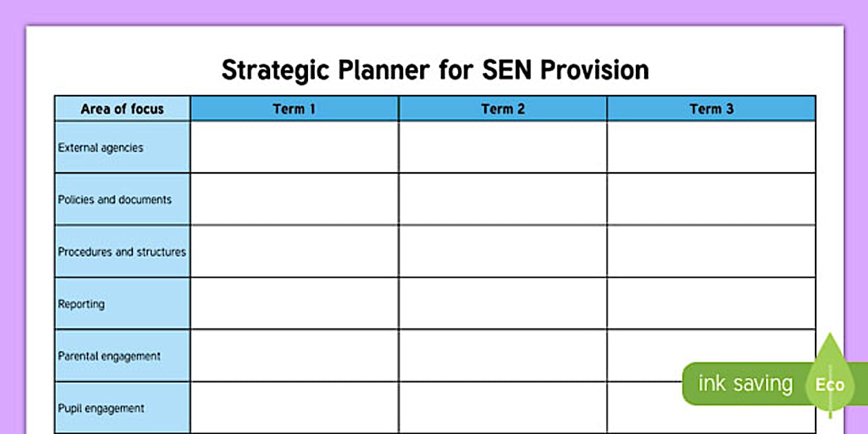Select the Parental engagement row label
The image size is (868, 434).
(x=109, y=356)
